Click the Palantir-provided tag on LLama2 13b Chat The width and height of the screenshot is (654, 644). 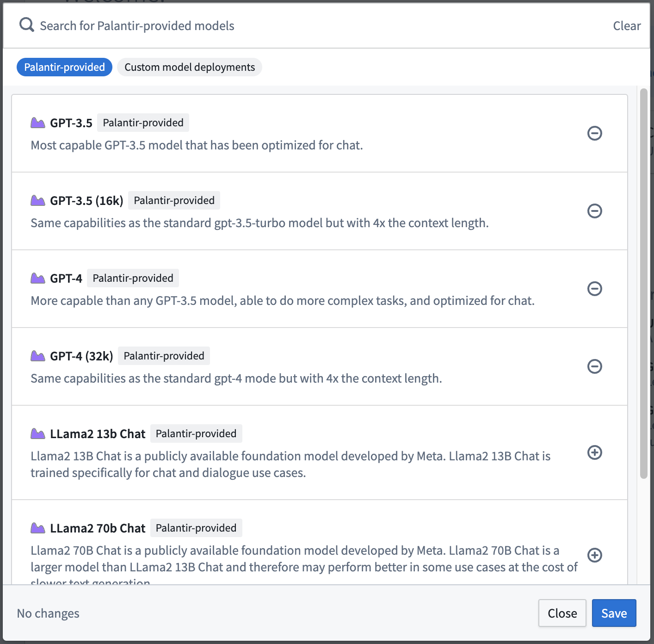point(196,433)
